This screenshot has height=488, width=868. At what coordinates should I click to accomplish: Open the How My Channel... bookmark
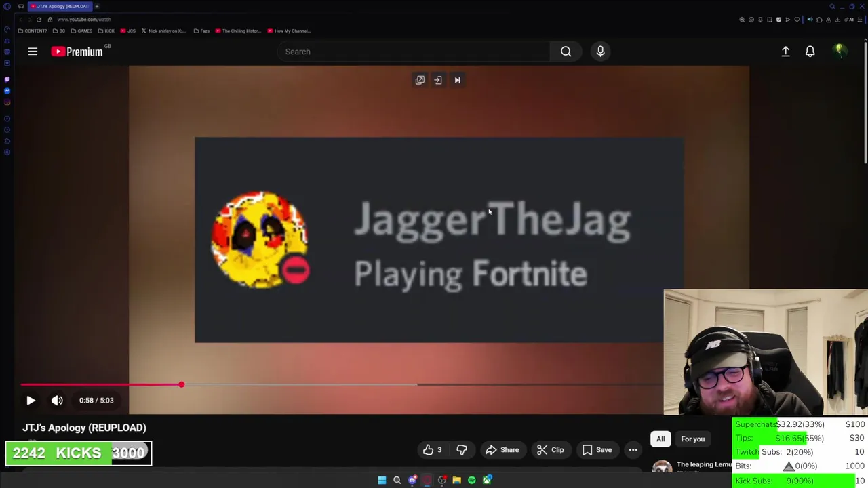coord(290,30)
